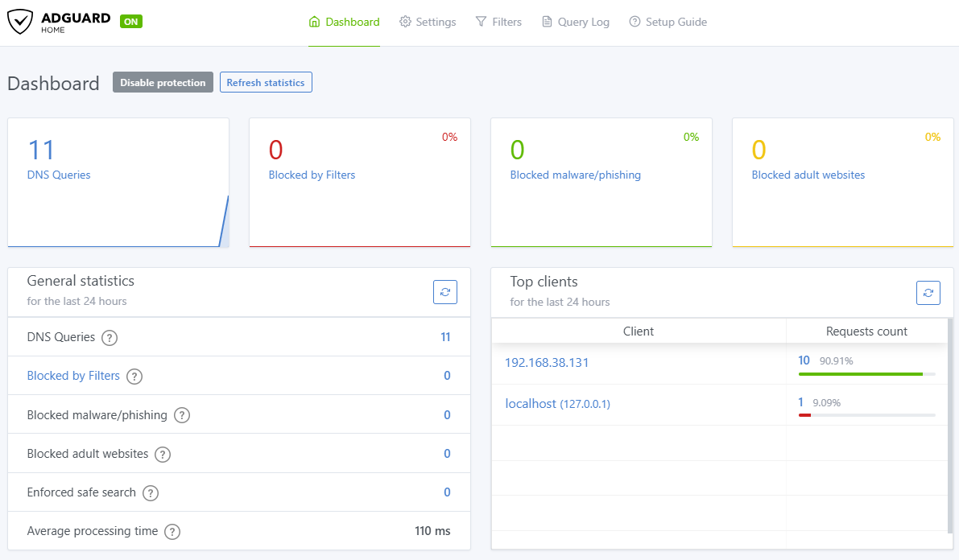Image resolution: width=959 pixels, height=560 pixels.
Task: Open client 192.168.38.131 details
Action: coord(547,363)
